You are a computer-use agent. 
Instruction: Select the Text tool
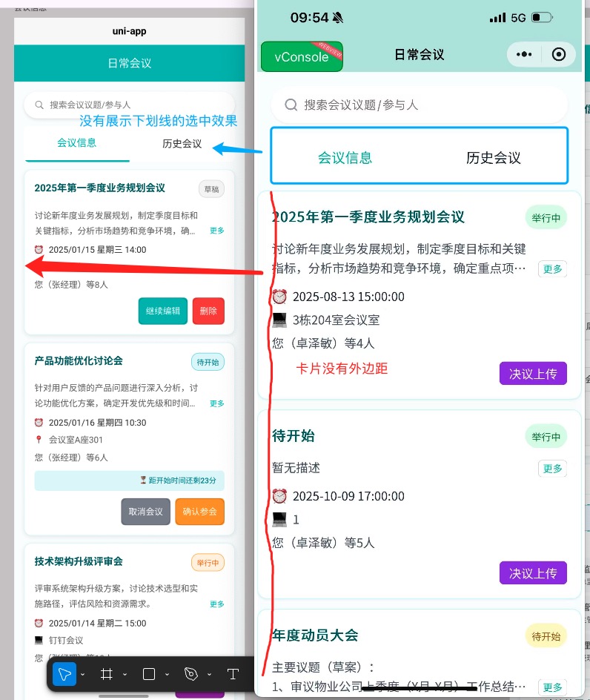pyautogui.click(x=233, y=674)
